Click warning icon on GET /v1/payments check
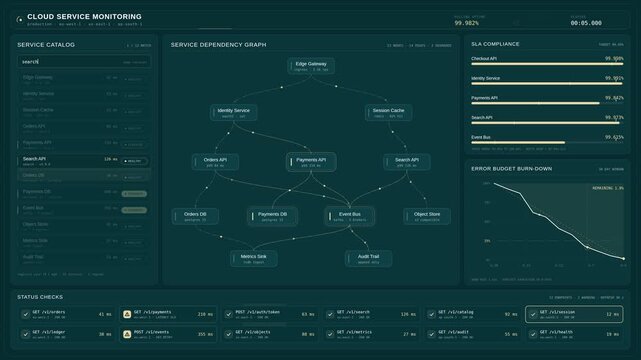This screenshot has height=360, width=641. pyautogui.click(x=127, y=314)
